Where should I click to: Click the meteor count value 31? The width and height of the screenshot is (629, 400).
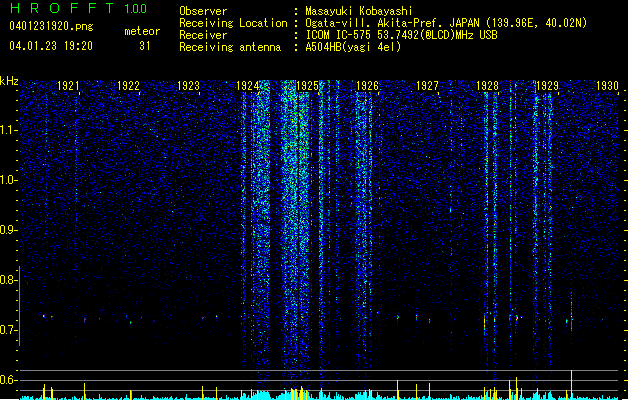tap(145, 46)
